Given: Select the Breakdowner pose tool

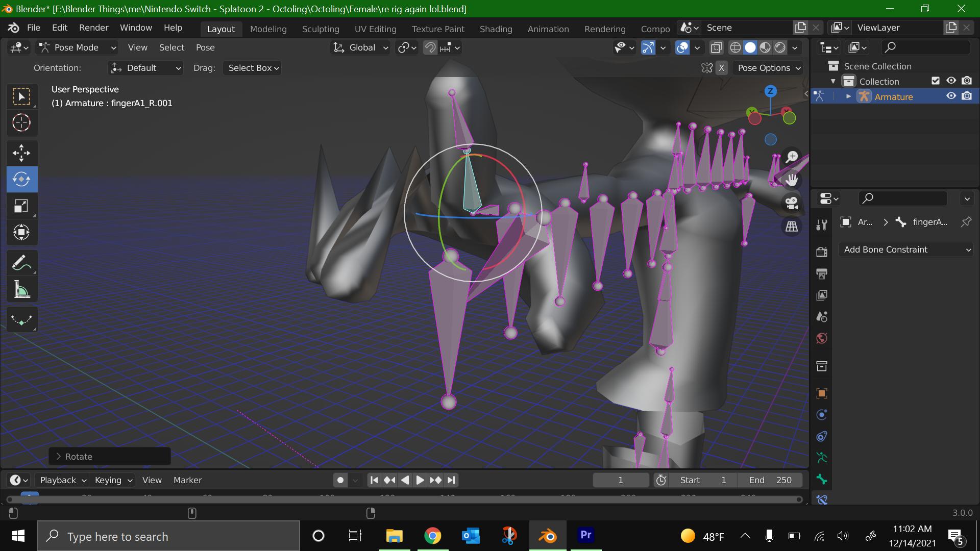Looking at the screenshot, I should point(21,319).
